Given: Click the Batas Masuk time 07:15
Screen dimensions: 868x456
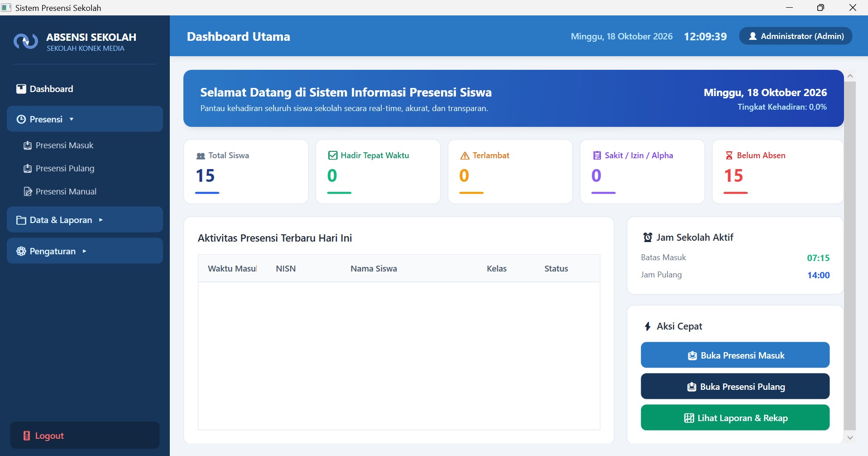Looking at the screenshot, I should pos(818,258).
